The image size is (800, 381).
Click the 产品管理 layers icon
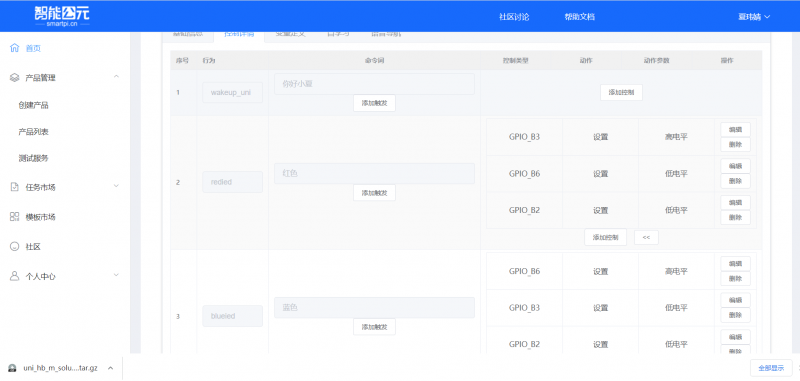(x=14, y=78)
